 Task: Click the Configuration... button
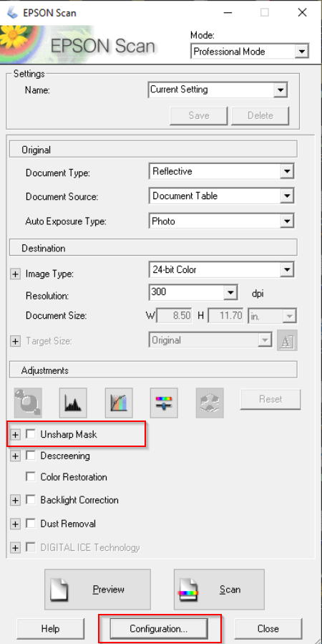pyautogui.click(x=159, y=629)
